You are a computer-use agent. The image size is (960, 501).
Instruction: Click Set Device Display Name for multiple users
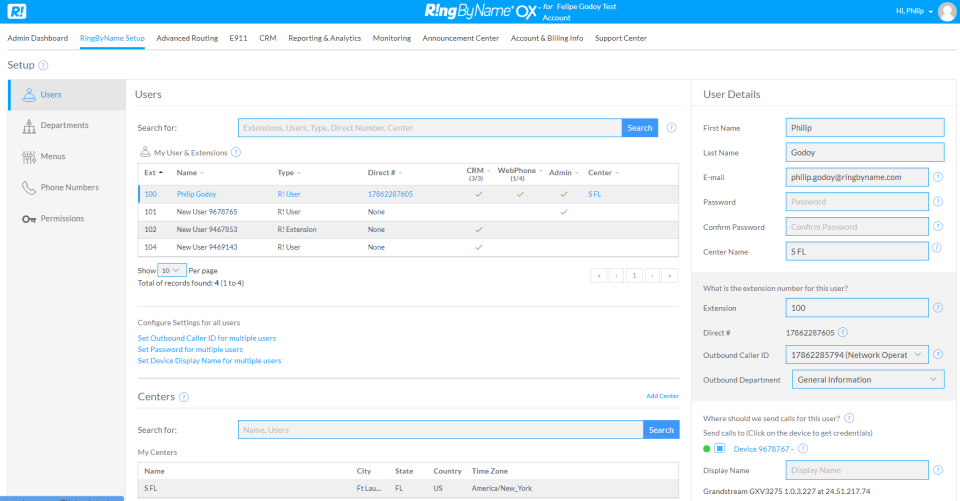(209, 361)
